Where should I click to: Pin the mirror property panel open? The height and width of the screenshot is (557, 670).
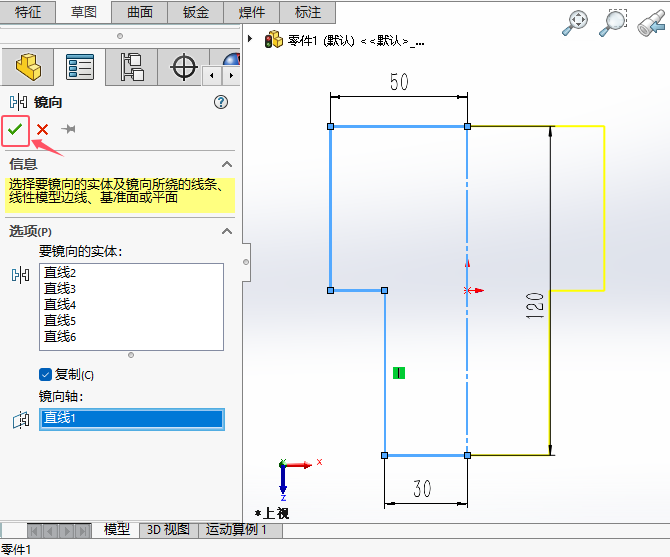(x=68, y=129)
